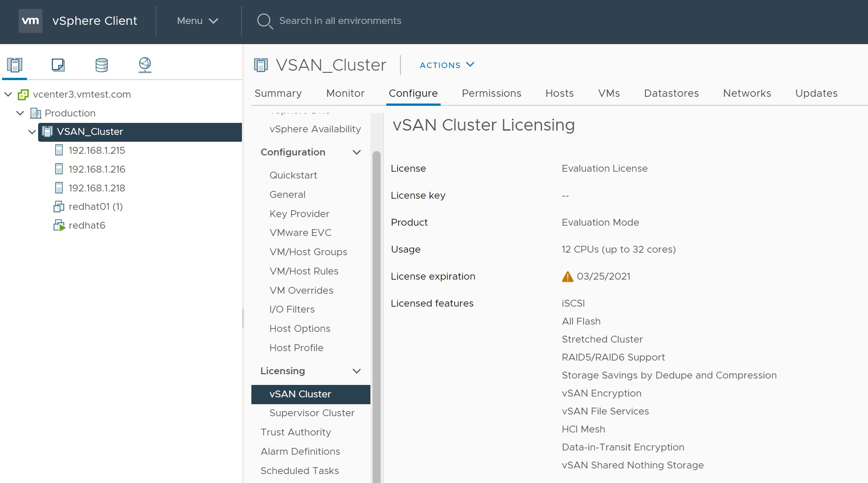Switch to VMs and Templates inventory icon

coord(58,65)
